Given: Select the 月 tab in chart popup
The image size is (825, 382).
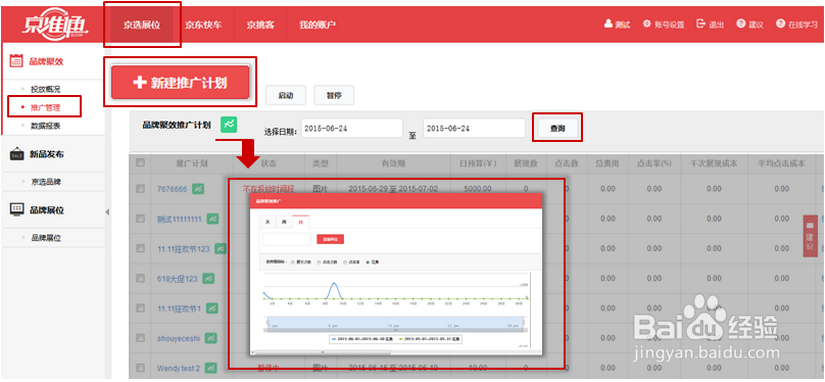Looking at the screenshot, I should coord(300,222).
